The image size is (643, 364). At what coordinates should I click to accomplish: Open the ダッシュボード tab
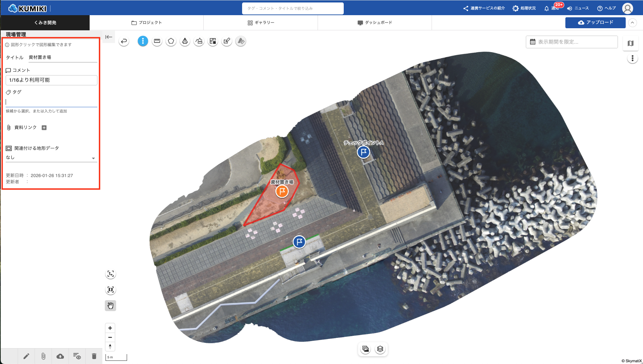[x=375, y=23]
